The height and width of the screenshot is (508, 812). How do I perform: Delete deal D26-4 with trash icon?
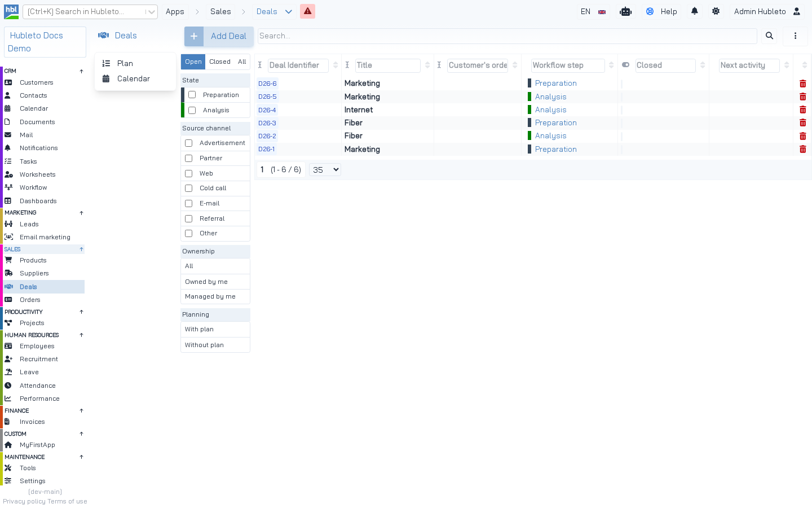[x=803, y=110]
